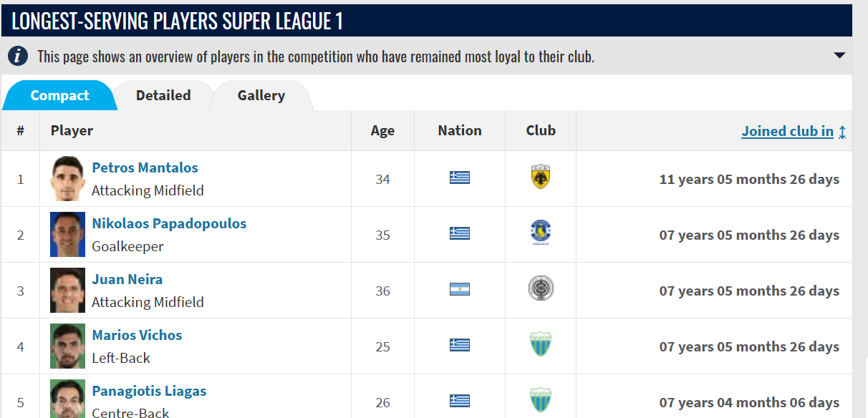Screen dimensions: 868x418
Task: Click the Argentina flag for Juan Neira
Action: [460, 289]
